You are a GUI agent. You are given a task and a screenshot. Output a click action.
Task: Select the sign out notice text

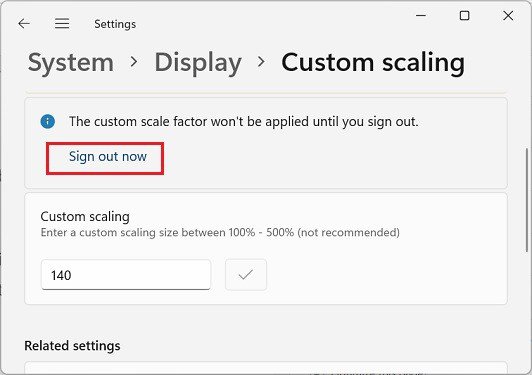coord(244,121)
